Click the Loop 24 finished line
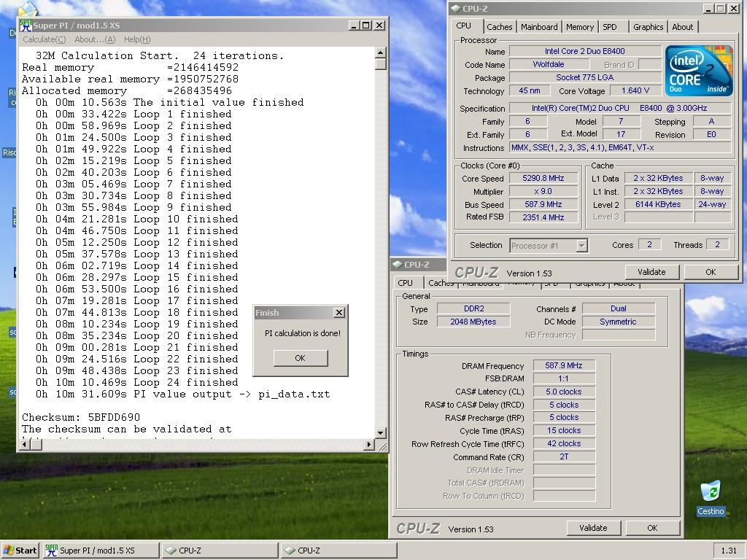This screenshot has width=747, height=560. (136, 382)
